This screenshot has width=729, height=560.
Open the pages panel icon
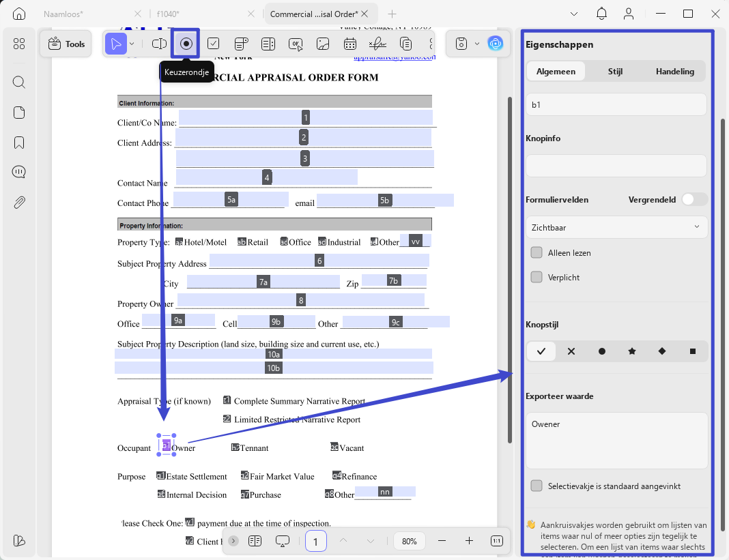tap(19, 113)
